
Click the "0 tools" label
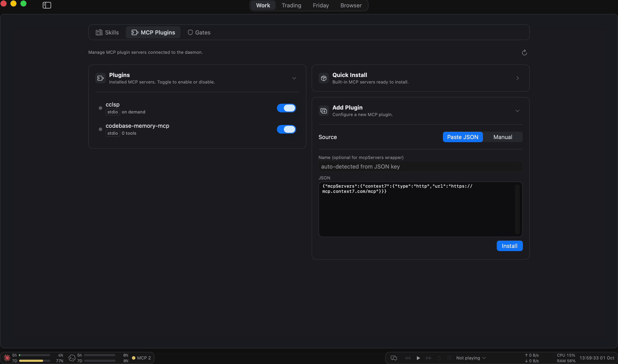tap(129, 133)
